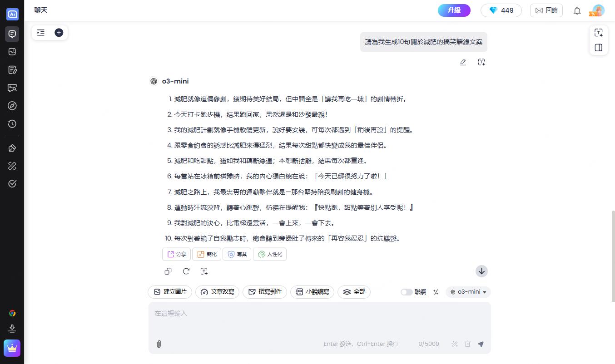Select the 建立圖片 quick action
Screen dimensions: 615x364
170,292
